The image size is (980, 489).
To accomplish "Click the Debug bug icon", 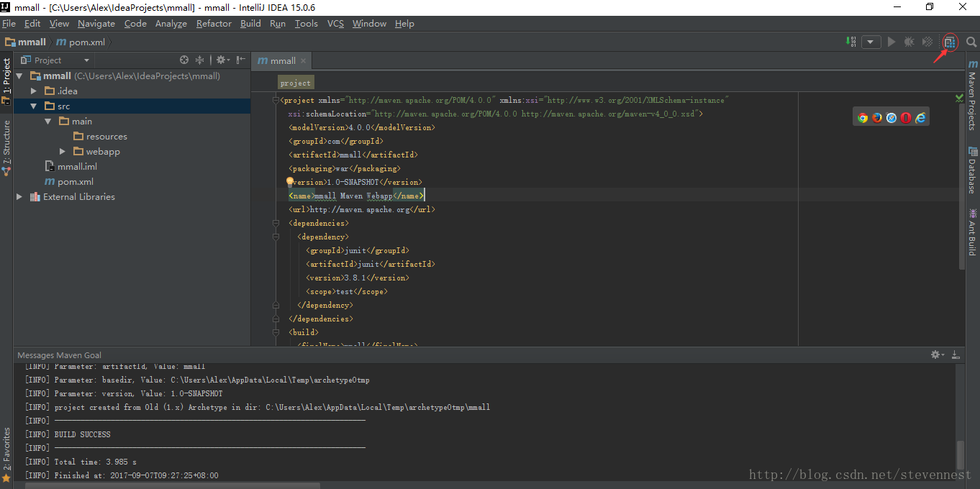I will point(909,42).
